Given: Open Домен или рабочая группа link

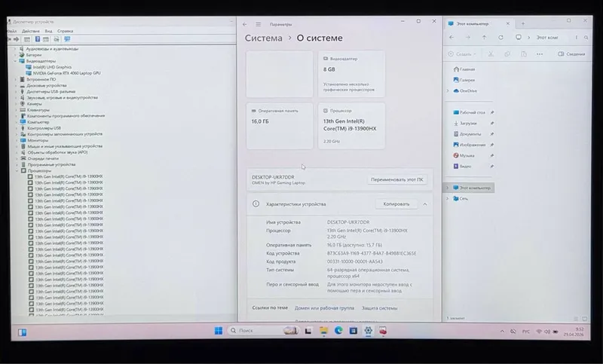Looking at the screenshot, I should [324, 308].
